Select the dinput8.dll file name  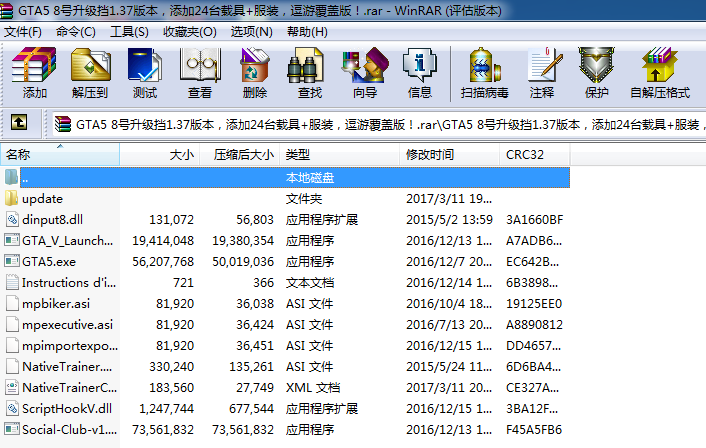coord(52,220)
